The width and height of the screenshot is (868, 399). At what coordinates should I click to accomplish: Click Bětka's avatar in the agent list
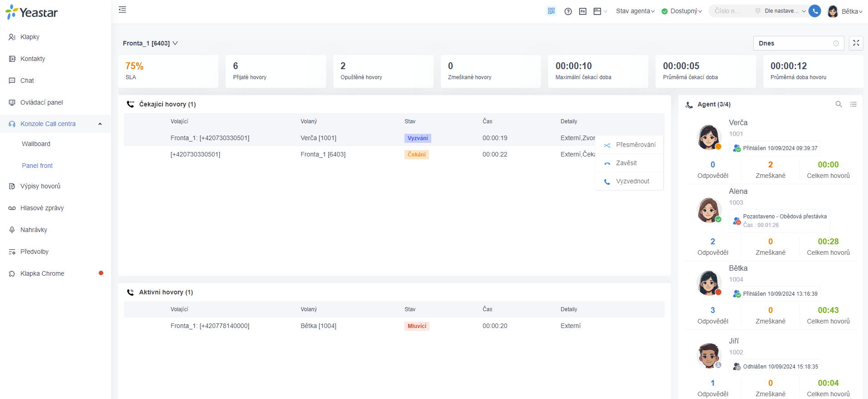pyautogui.click(x=709, y=283)
